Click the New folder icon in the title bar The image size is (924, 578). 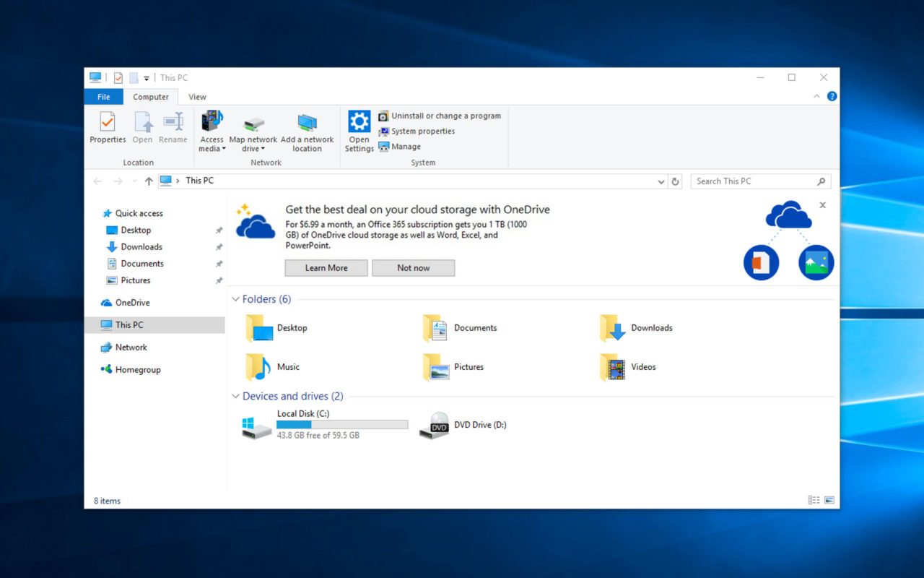134,78
